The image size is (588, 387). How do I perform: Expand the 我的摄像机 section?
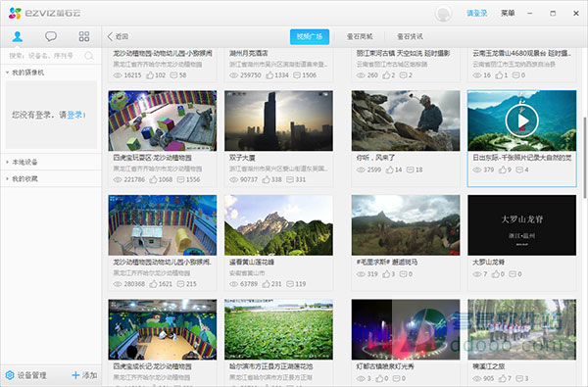[7, 73]
